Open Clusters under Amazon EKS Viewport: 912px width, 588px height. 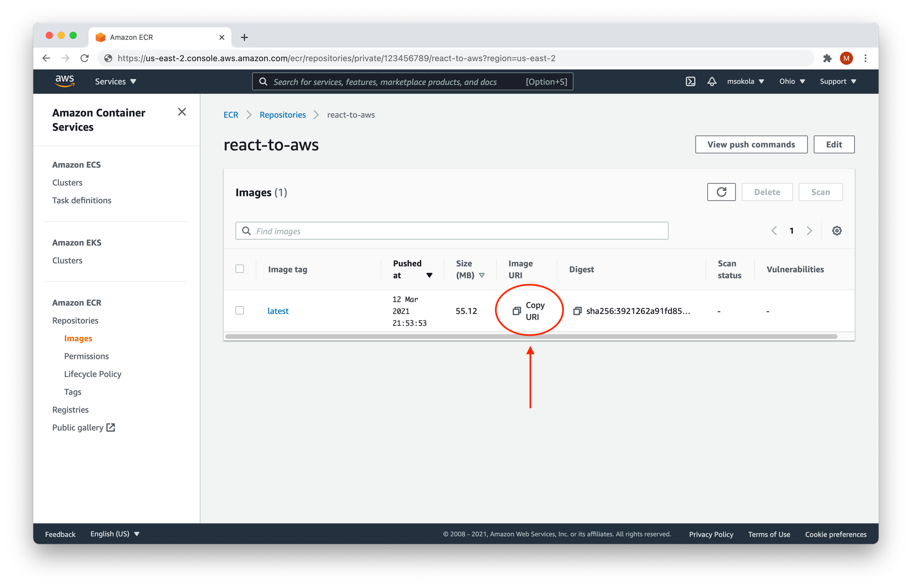(x=67, y=260)
